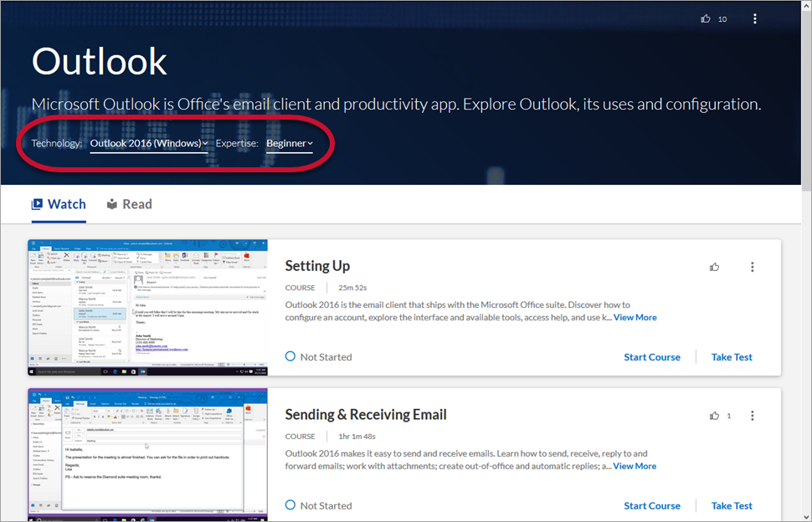Viewport: 812px width, 522px height.
Task: Start the Sending & Receiving Email course
Action: (651, 505)
